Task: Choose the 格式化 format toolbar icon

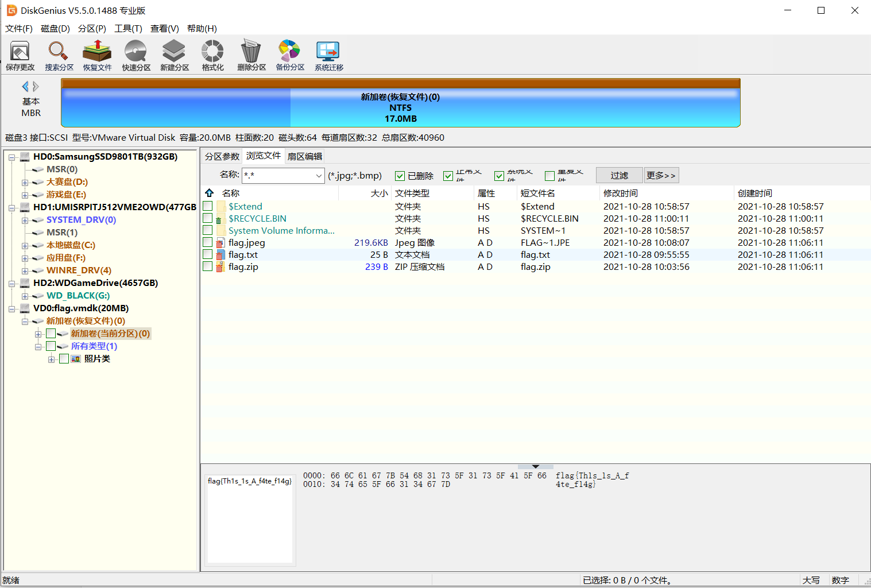Action: click(x=212, y=56)
